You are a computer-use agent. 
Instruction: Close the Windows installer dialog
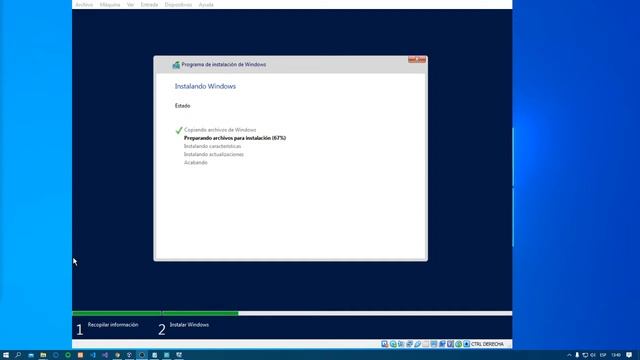click(417, 60)
